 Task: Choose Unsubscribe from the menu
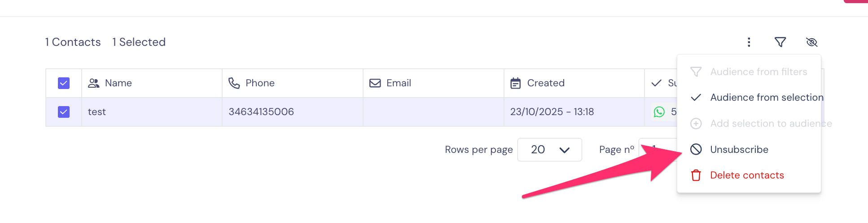[739, 149]
